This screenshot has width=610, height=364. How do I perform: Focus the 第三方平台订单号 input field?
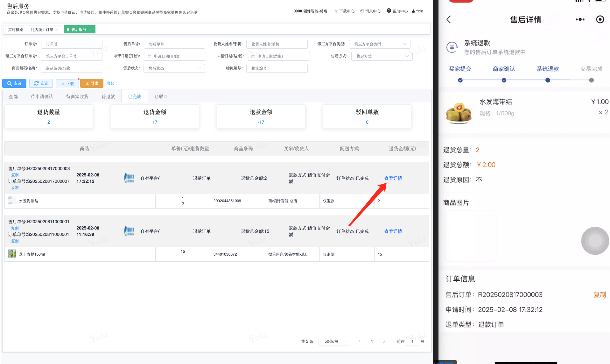[x=72, y=56]
